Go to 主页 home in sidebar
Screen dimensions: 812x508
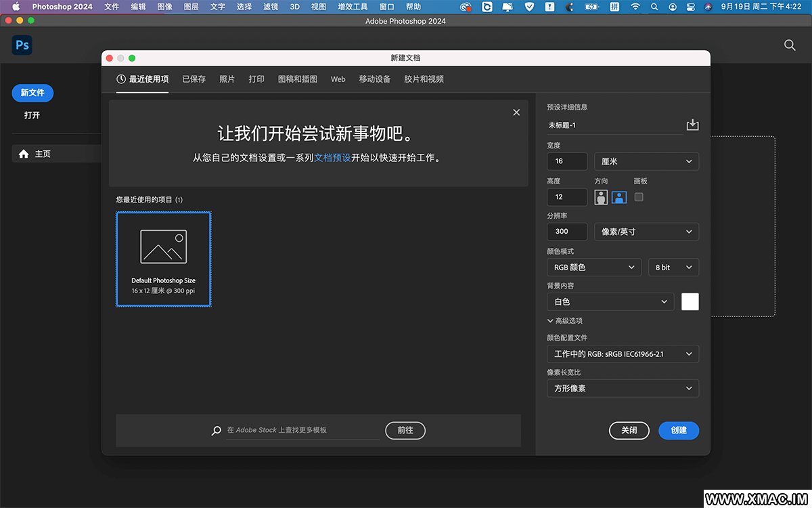(57, 154)
